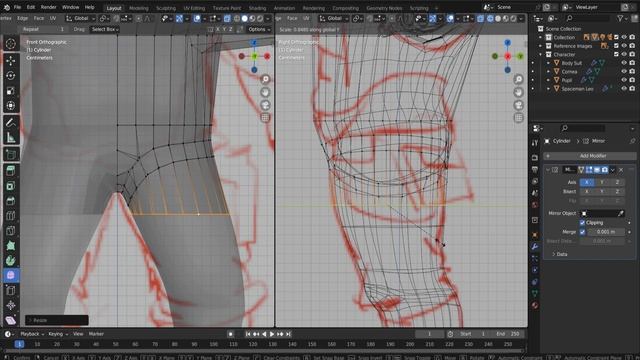Click the Merge distance 0.001 m field
The image size is (640, 360).
[x=606, y=232]
